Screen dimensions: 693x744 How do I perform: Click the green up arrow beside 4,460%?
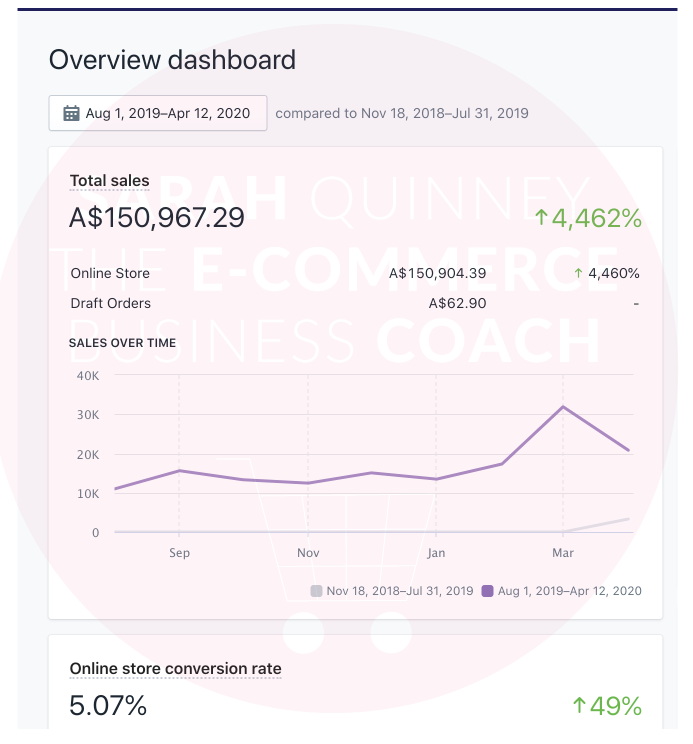pyautogui.click(x=578, y=273)
